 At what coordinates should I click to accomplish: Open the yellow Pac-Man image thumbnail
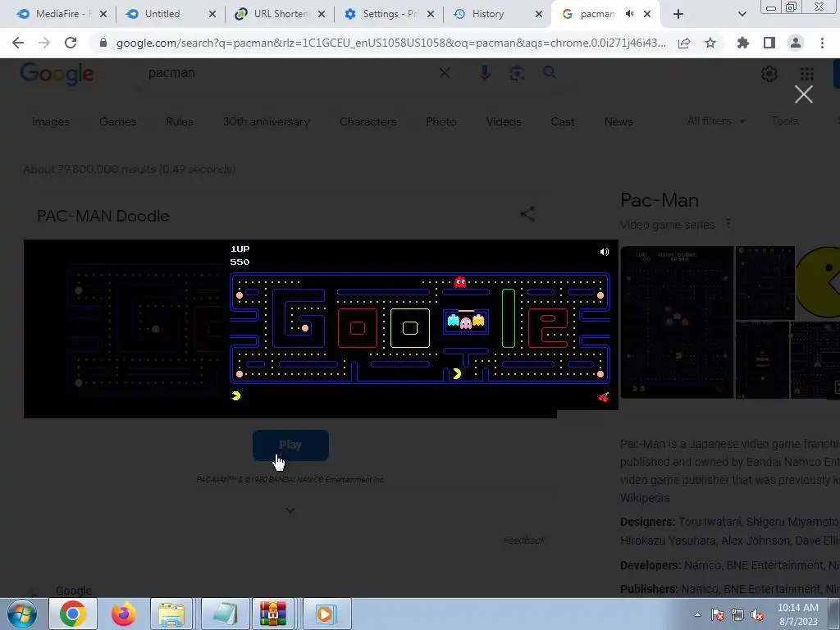818,282
